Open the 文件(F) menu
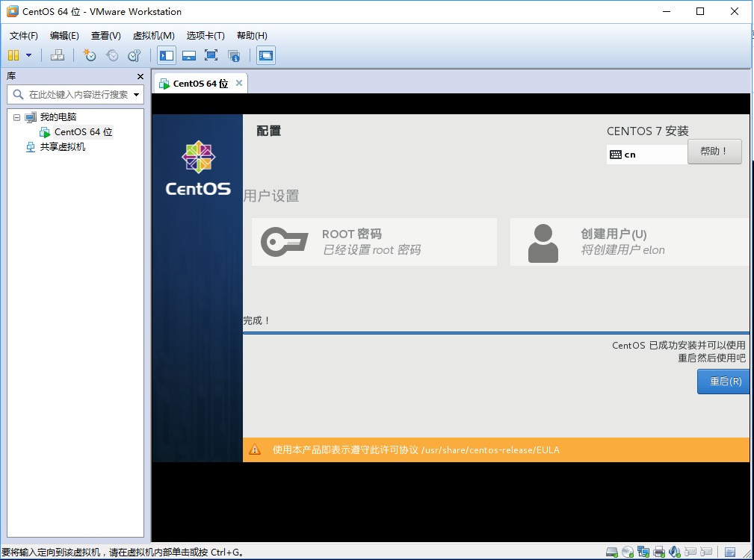This screenshot has width=754, height=560. [24, 36]
